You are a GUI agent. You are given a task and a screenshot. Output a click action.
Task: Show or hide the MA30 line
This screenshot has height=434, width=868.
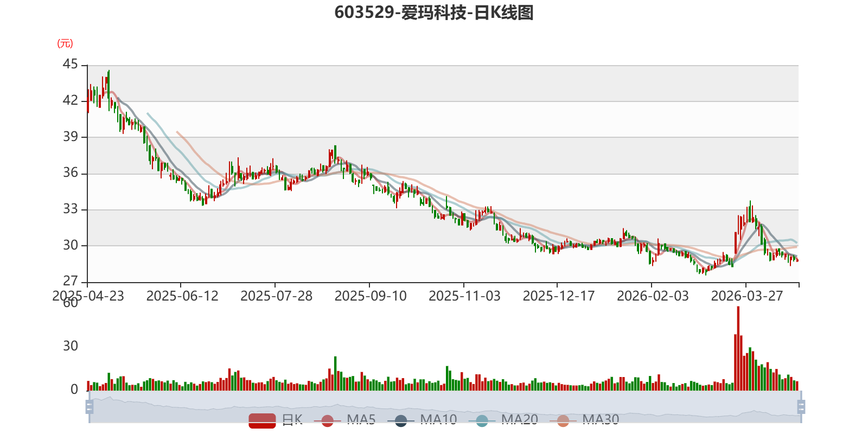pyautogui.click(x=584, y=420)
